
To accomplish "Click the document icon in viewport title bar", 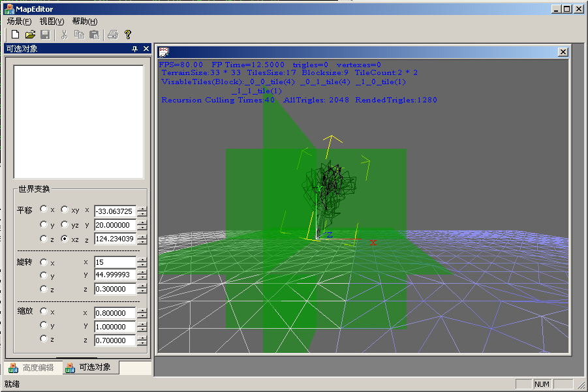I will 164,52.
